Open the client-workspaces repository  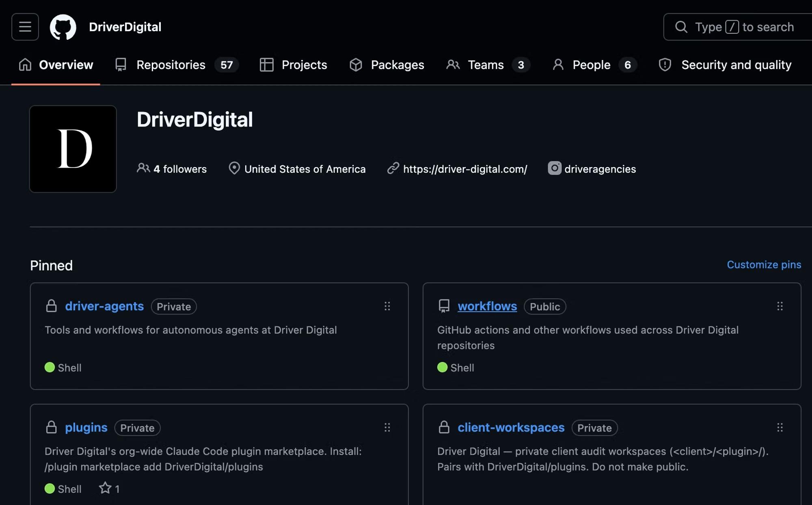[511, 428]
